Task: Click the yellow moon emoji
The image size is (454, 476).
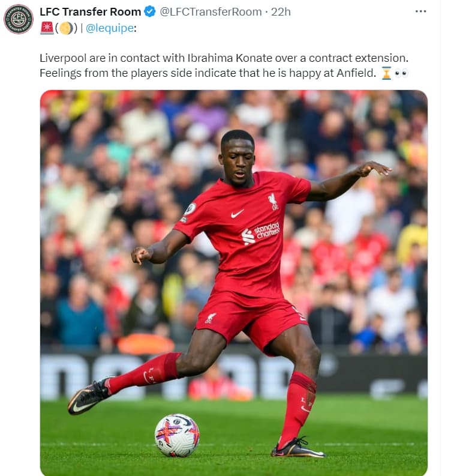Action: click(66, 28)
